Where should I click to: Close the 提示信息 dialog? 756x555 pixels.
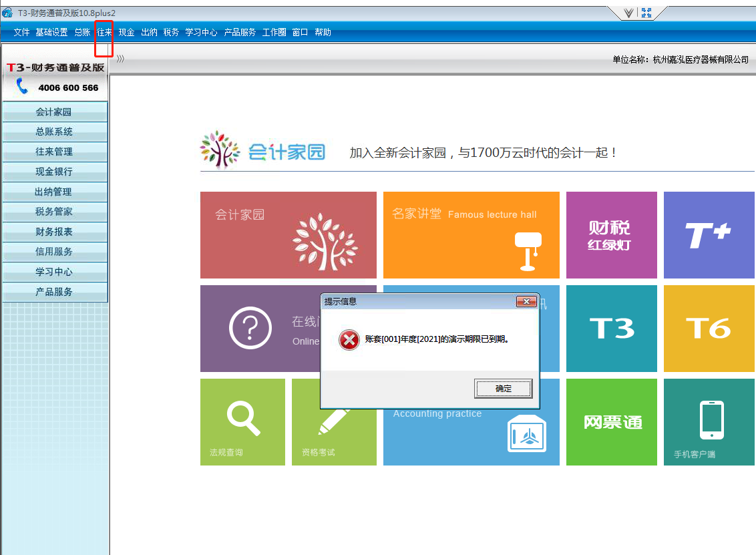[526, 301]
